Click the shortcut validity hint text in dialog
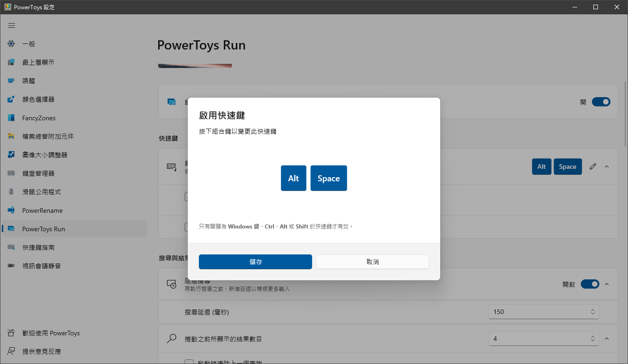 click(x=276, y=227)
